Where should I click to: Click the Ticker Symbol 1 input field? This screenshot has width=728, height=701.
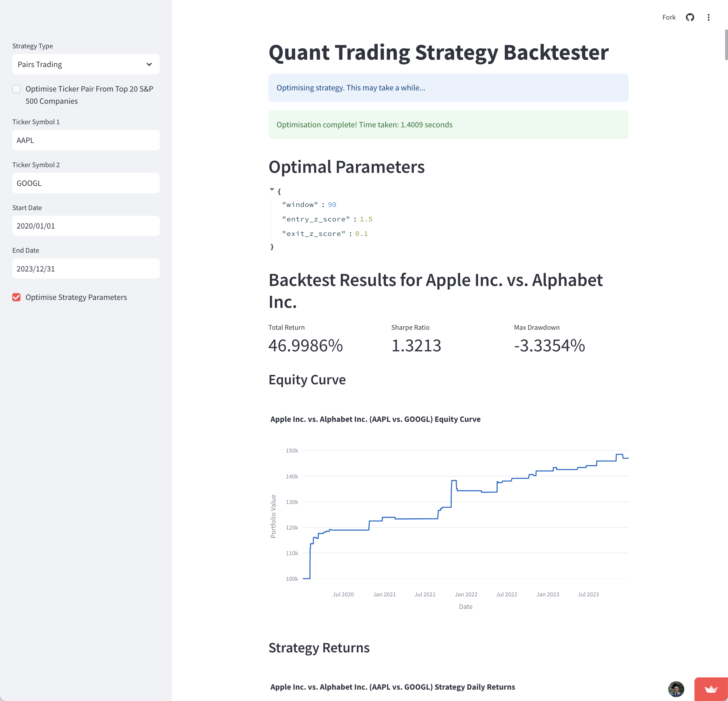pyautogui.click(x=86, y=140)
